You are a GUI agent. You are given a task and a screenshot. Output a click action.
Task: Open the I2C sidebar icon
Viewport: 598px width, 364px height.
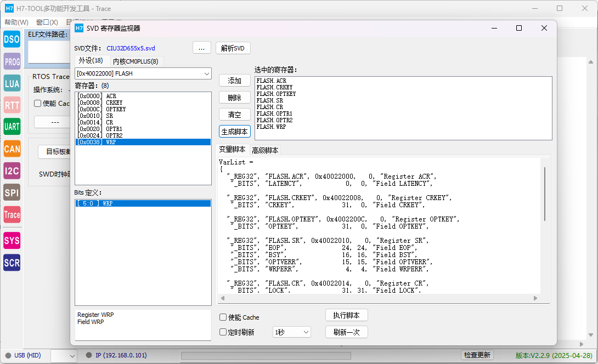pyautogui.click(x=12, y=170)
